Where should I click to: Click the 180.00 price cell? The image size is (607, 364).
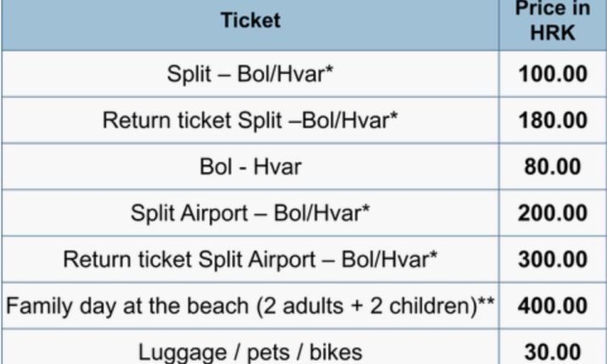click(552, 120)
